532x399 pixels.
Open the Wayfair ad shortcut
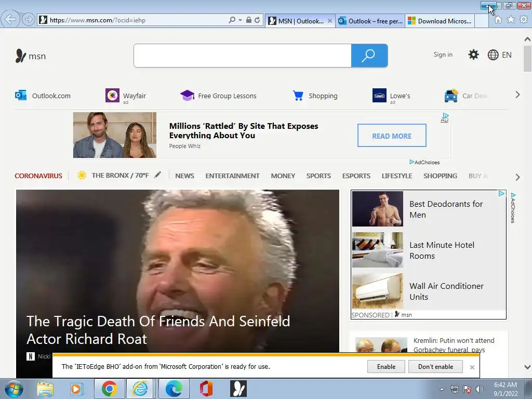point(126,96)
